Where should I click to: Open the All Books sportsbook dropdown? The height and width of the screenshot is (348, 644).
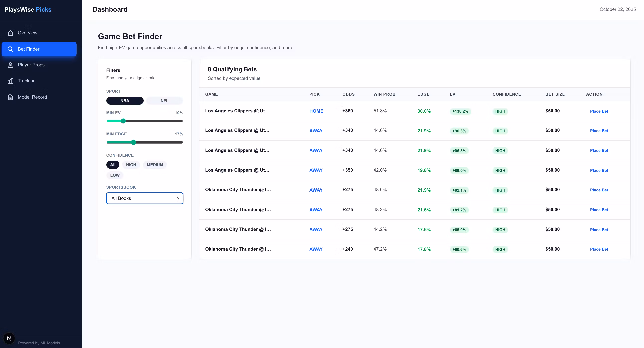coord(145,198)
